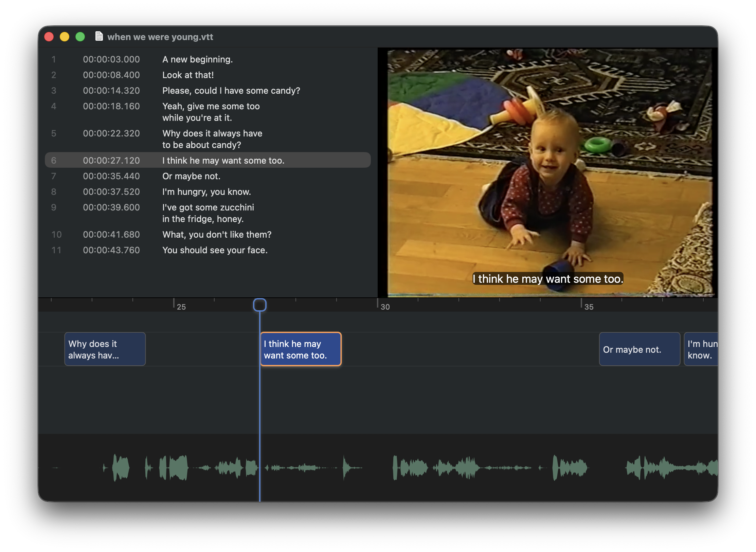Click the timestamp 00:00:37.520
The image size is (756, 552).
point(111,192)
